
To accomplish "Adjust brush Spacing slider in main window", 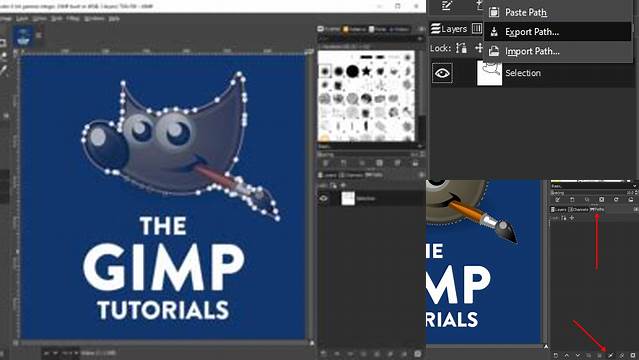I will point(370,155).
